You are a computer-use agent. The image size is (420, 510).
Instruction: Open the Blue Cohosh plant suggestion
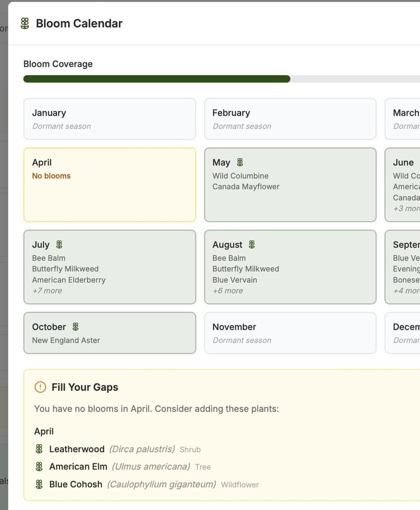coord(76,484)
